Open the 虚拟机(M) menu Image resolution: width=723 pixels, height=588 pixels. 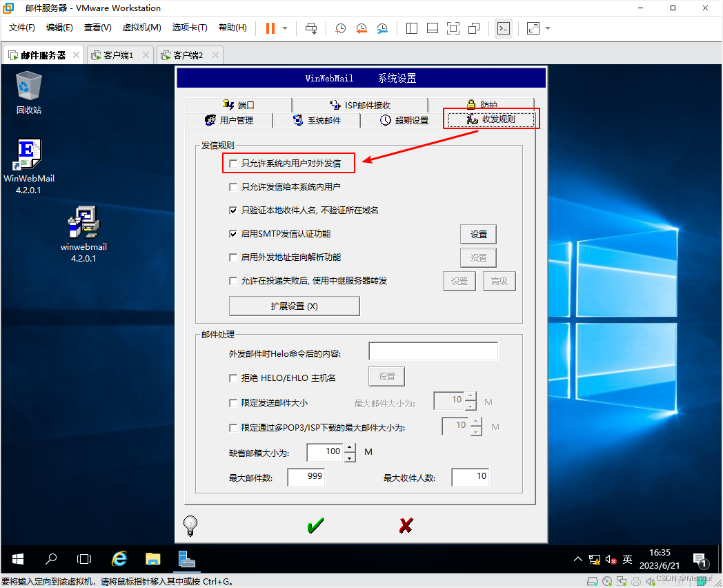(x=141, y=28)
